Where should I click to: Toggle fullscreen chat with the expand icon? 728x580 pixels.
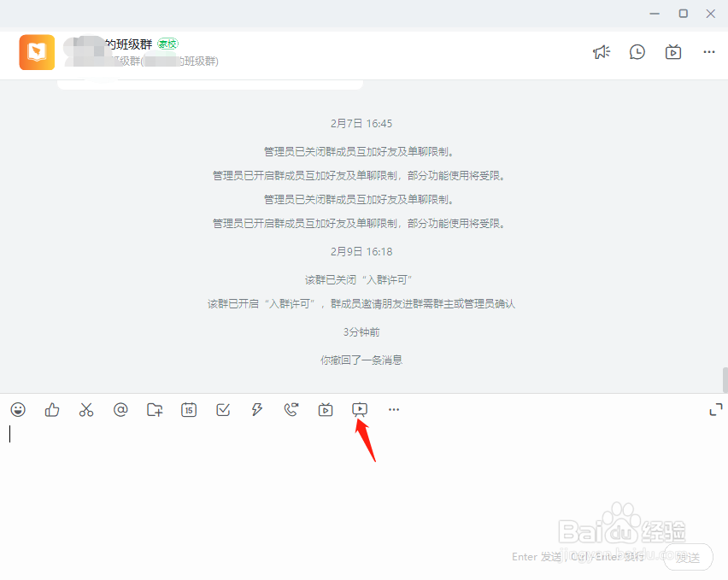(x=716, y=409)
